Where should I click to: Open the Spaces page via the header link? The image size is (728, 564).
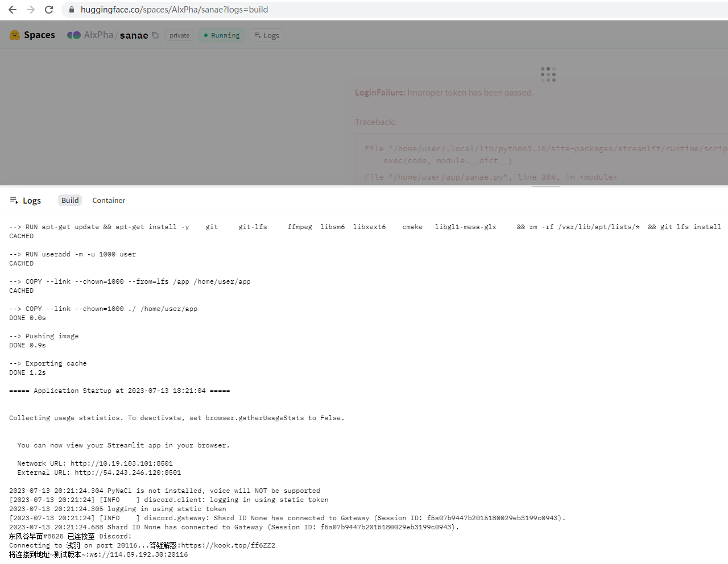(x=40, y=35)
